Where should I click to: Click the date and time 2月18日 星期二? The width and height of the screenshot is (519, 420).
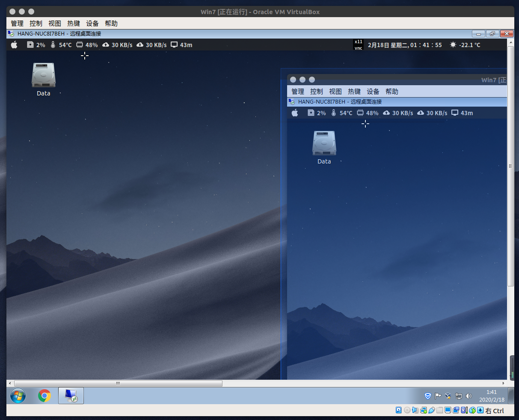coord(405,45)
